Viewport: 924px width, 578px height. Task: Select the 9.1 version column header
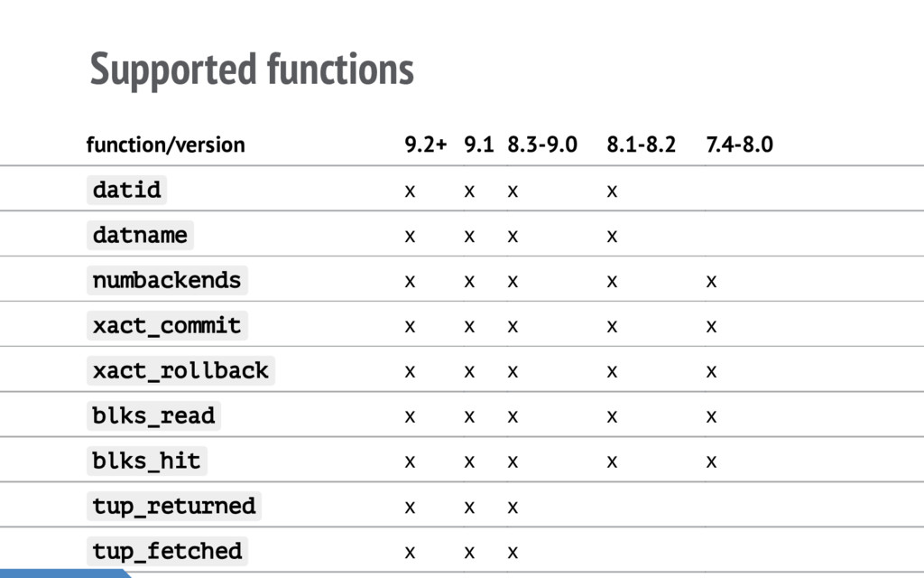478,144
